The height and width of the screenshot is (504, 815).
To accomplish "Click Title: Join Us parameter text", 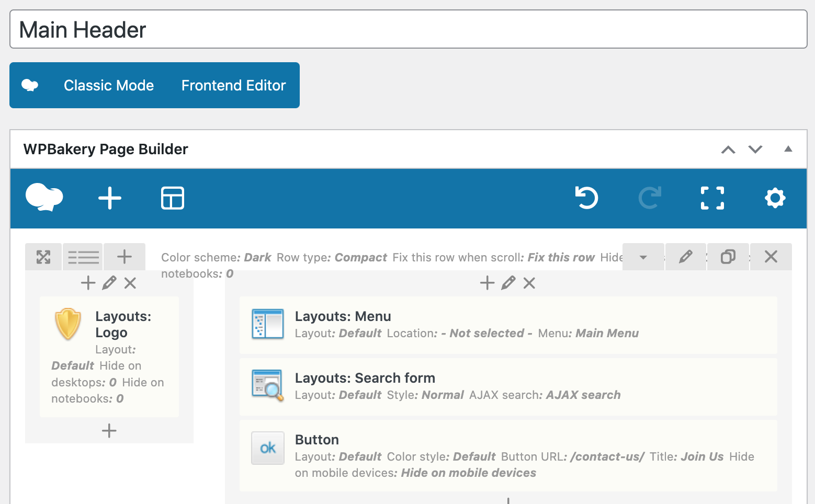I will point(687,456).
